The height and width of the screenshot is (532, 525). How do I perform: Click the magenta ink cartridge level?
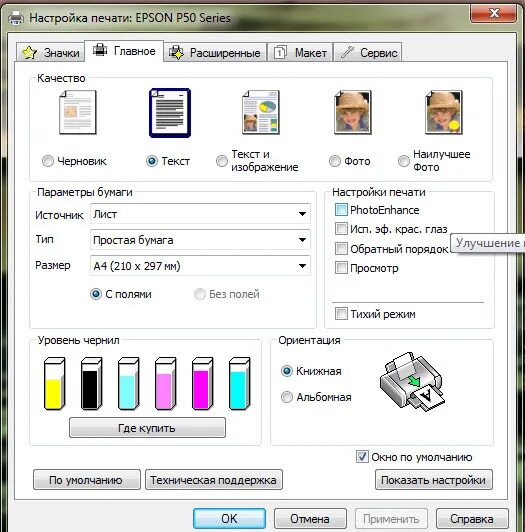202,383
